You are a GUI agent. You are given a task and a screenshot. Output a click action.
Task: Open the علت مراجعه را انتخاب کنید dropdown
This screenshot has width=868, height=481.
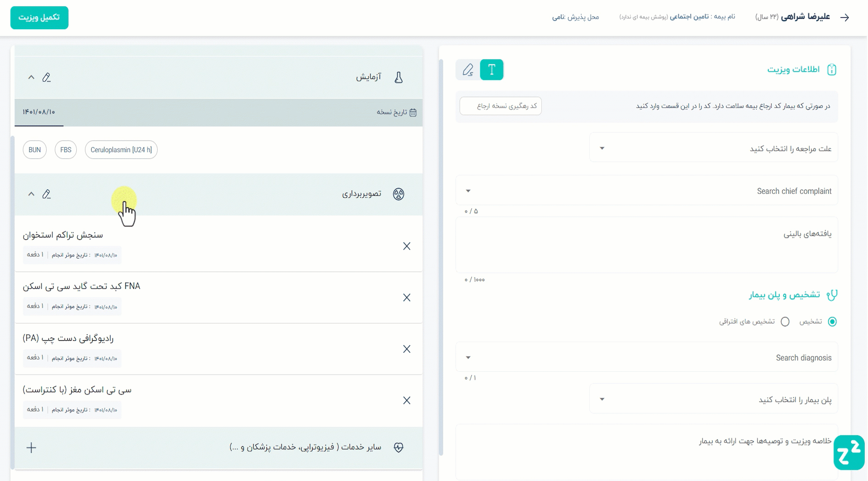(x=714, y=148)
